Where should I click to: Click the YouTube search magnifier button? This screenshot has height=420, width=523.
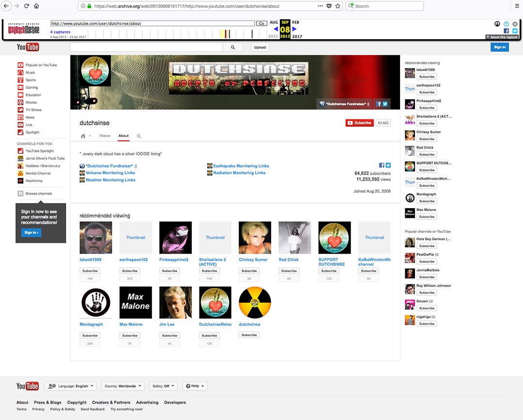[233, 47]
